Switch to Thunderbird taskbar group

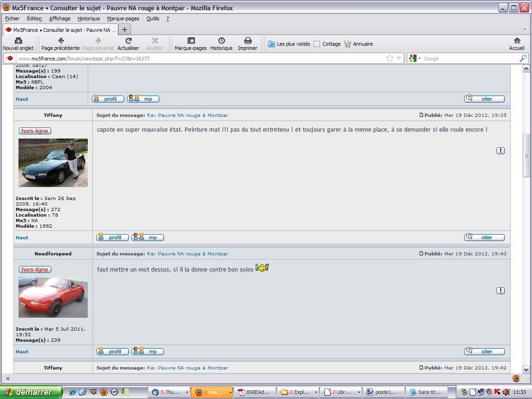(x=169, y=392)
